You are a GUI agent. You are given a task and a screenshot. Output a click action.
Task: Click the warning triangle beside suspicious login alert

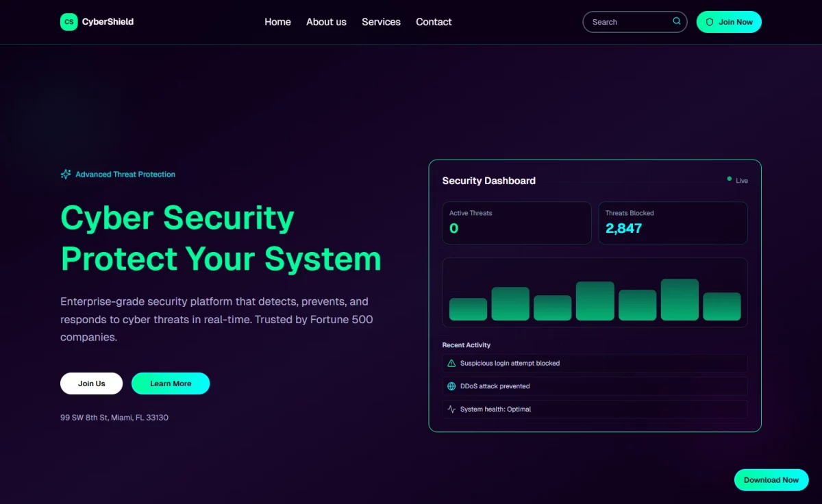coord(451,363)
